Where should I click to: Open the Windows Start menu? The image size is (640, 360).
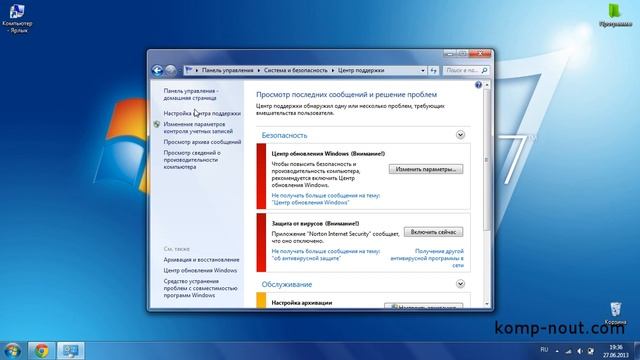tap(12, 351)
